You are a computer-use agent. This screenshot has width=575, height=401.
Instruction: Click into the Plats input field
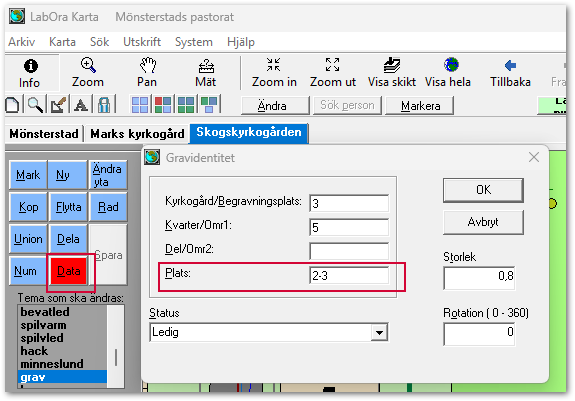tap(349, 275)
